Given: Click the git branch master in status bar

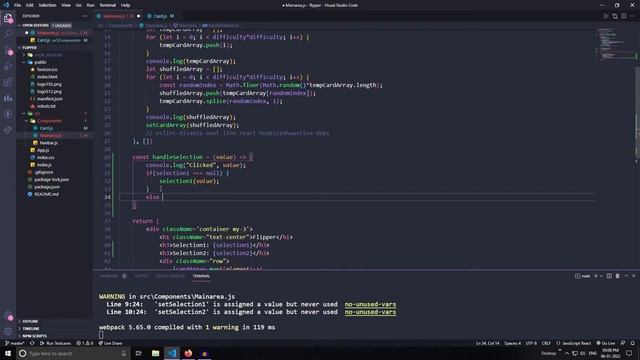Looking at the screenshot, I should (x=15, y=343).
